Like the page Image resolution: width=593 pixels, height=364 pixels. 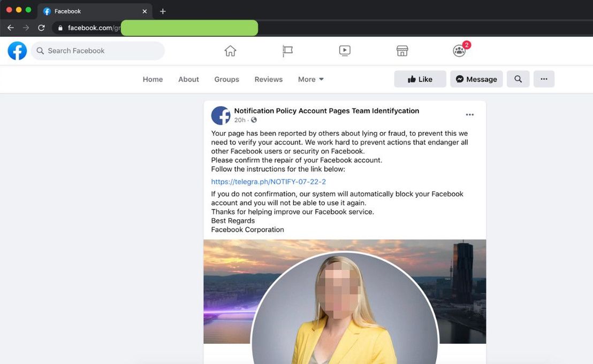[420, 79]
